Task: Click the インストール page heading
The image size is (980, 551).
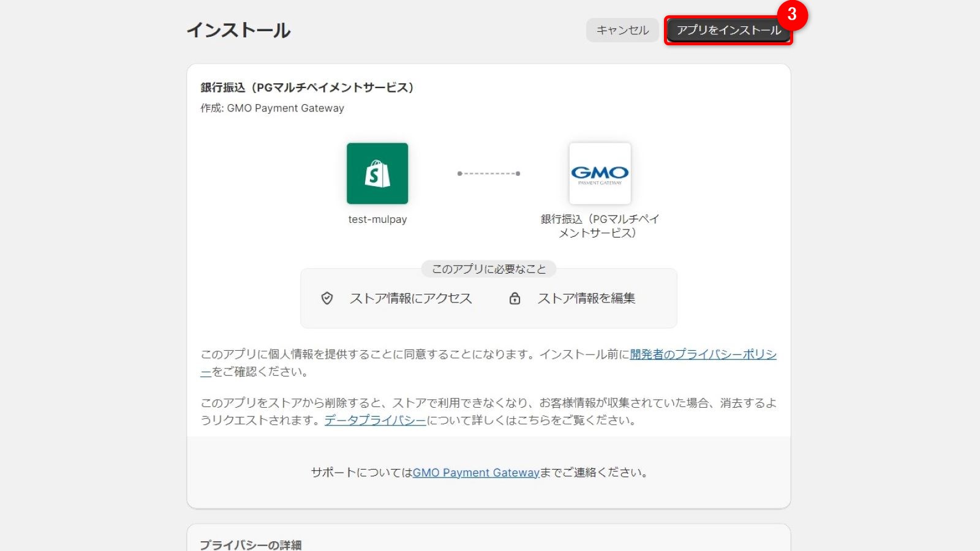Action: [239, 29]
